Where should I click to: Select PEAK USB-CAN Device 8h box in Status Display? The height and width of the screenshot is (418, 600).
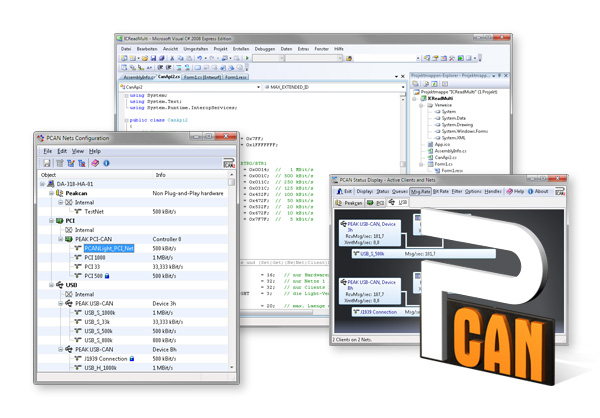click(x=370, y=291)
